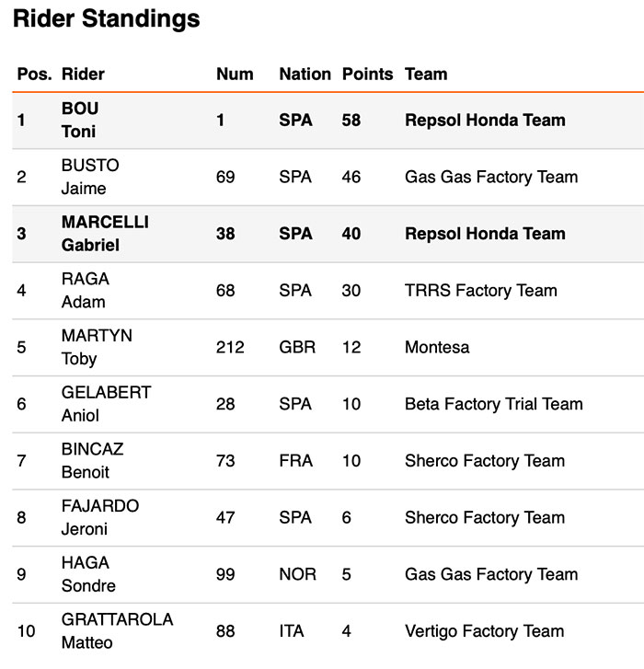644x669 pixels.
Task: Click the Pos. column header
Action: [x=34, y=74]
